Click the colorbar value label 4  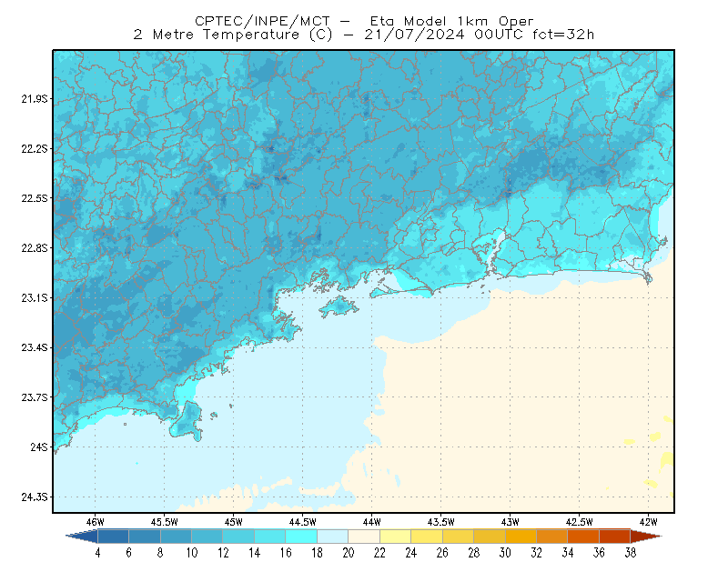(x=98, y=553)
